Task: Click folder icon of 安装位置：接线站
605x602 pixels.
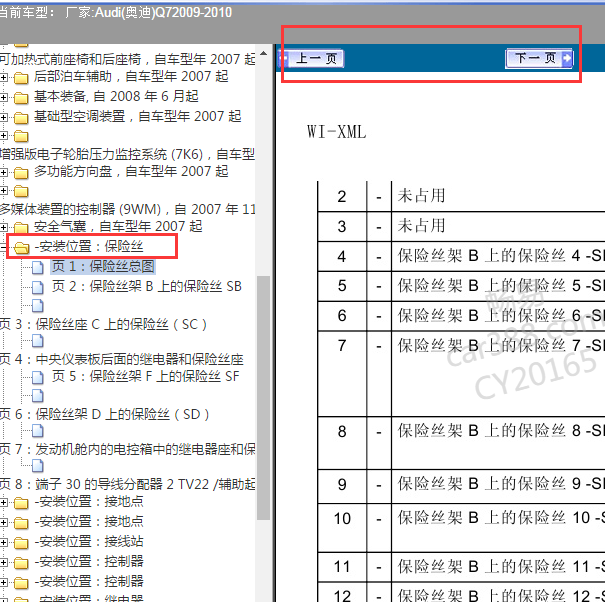Action: coord(21,542)
